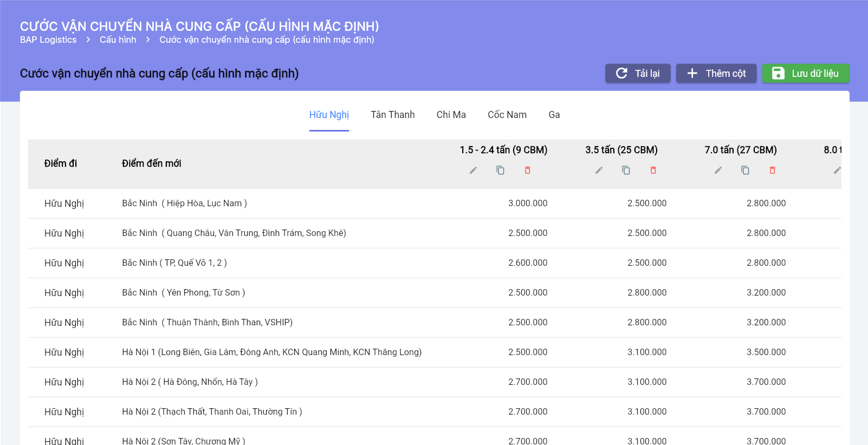The height and width of the screenshot is (445, 868).
Task: Duplicate the 7.0 tấn (27 CBM) column
Action: pos(745,171)
